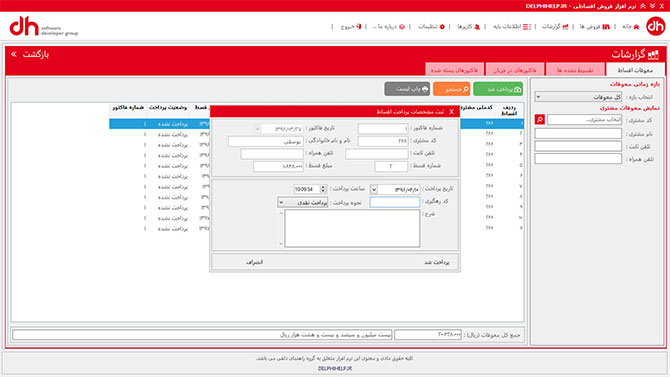Close the installment payment dialog with X
Viewport: 670px width, 377px height.
[452, 112]
